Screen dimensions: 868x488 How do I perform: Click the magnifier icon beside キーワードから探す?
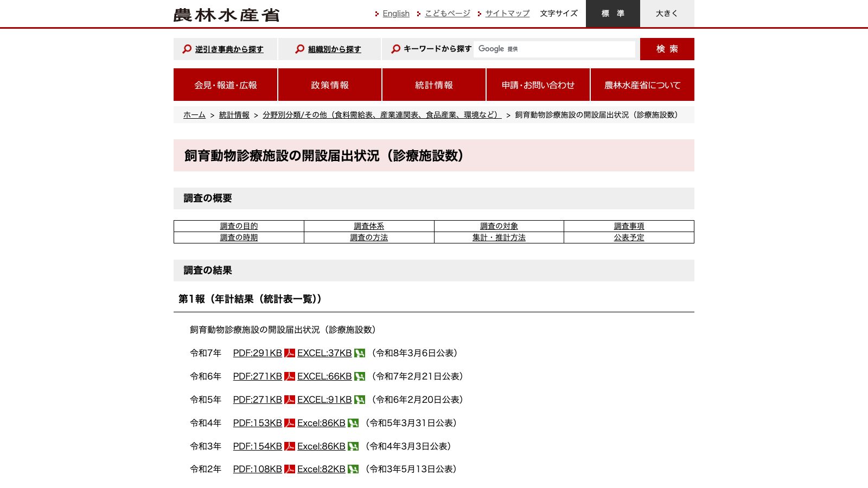click(x=396, y=49)
